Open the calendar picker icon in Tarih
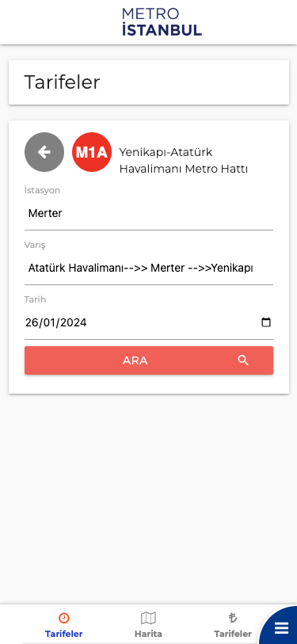 pos(266,322)
